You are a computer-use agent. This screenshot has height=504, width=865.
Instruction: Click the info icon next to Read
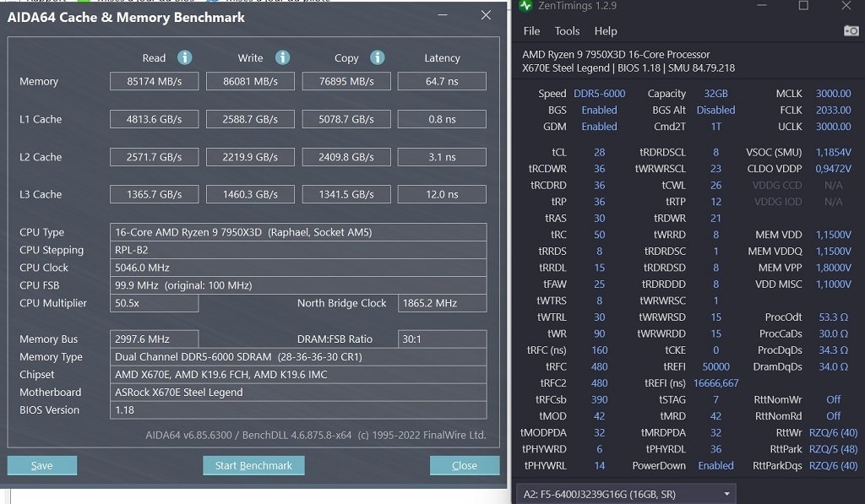(x=184, y=57)
